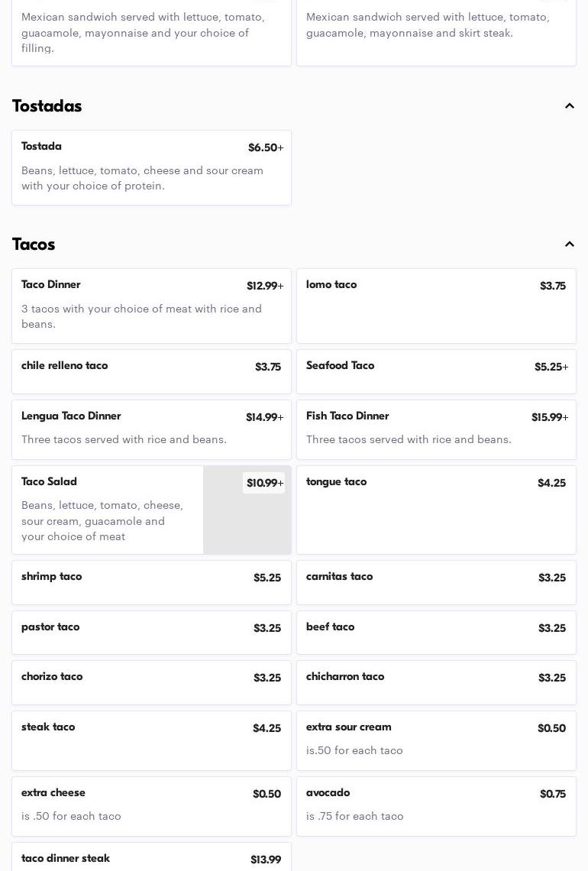This screenshot has width=588, height=871.
Task: Open the Tostada menu item
Action: [x=151, y=167]
